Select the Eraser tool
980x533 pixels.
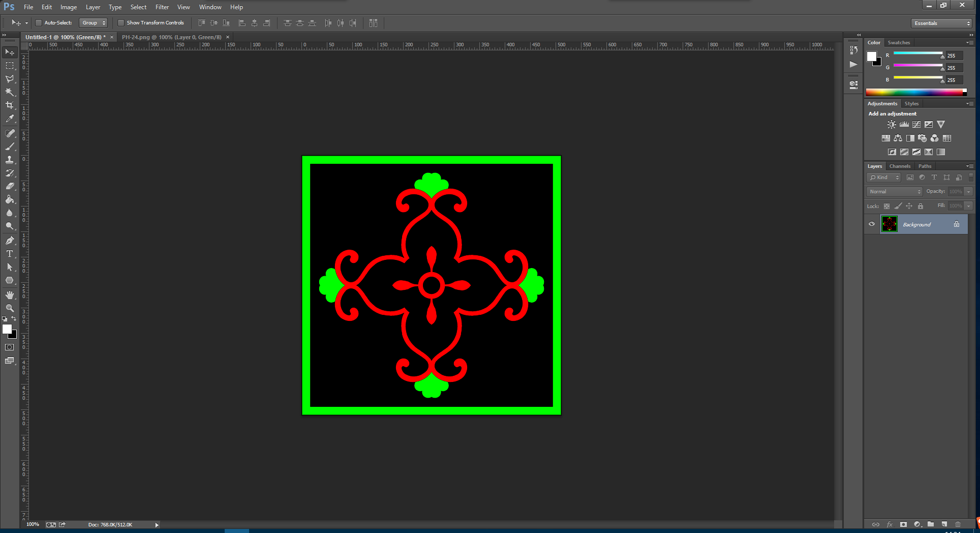pos(10,186)
